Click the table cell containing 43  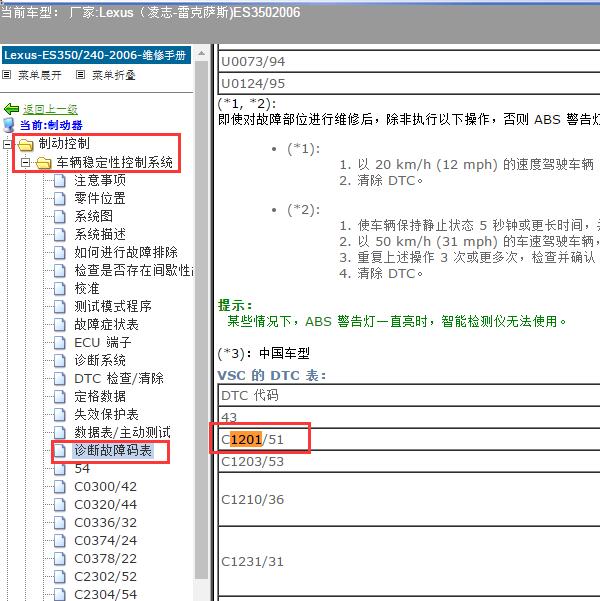coord(409,417)
